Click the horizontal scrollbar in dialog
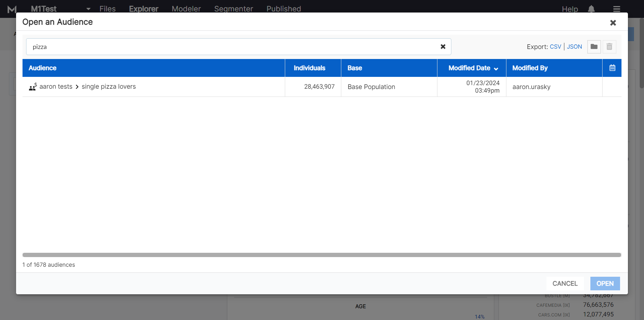The height and width of the screenshot is (320, 644). coord(322,255)
